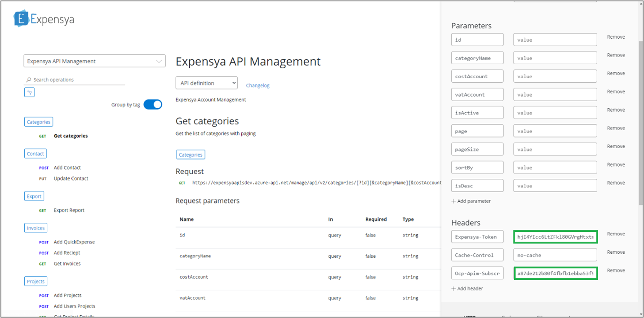The width and height of the screenshot is (644, 318).
Task: Open the Add Users Projects operation
Action: point(75,306)
